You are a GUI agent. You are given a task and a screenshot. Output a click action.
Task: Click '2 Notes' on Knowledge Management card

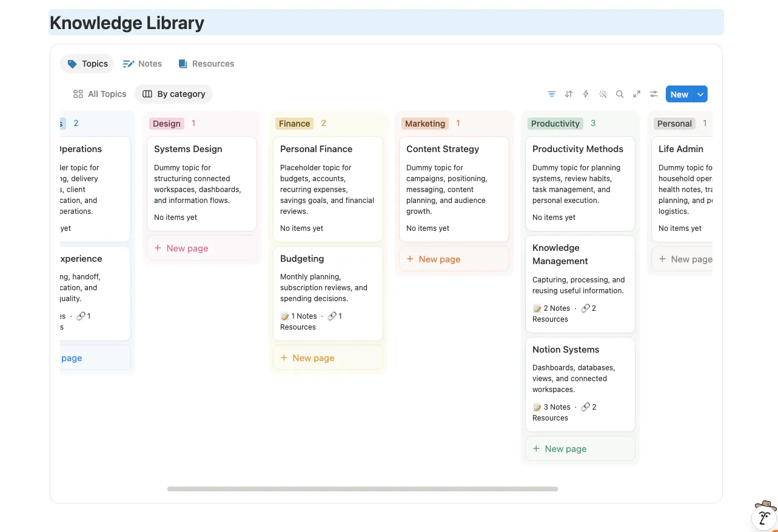point(557,308)
